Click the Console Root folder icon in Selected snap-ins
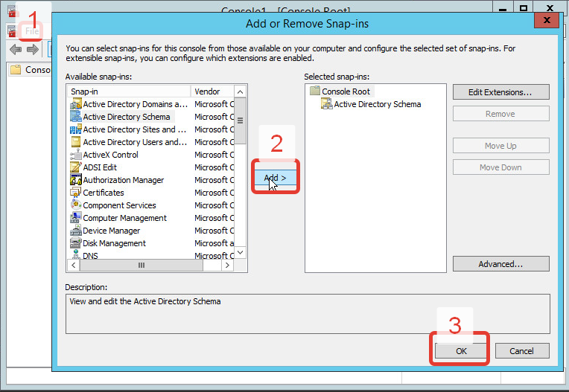569x392 pixels. click(315, 91)
